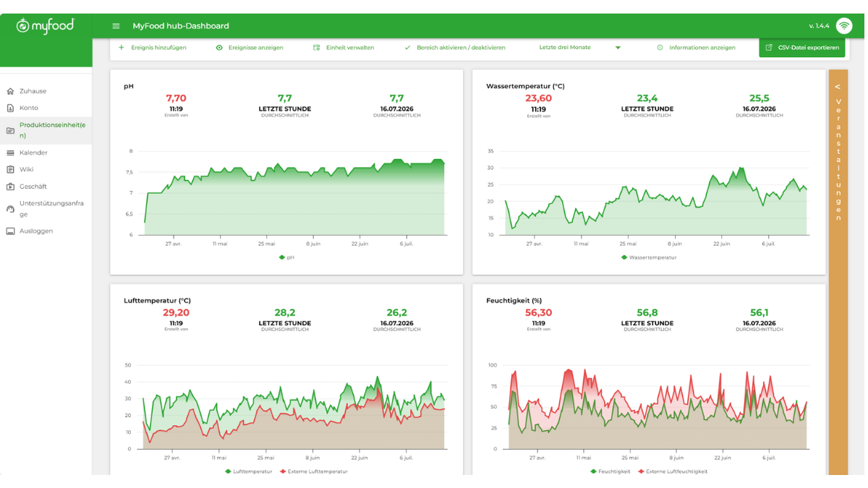Toggle the pH legend series
The height and width of the screenshot is (488, 868).
pos(286,257)
